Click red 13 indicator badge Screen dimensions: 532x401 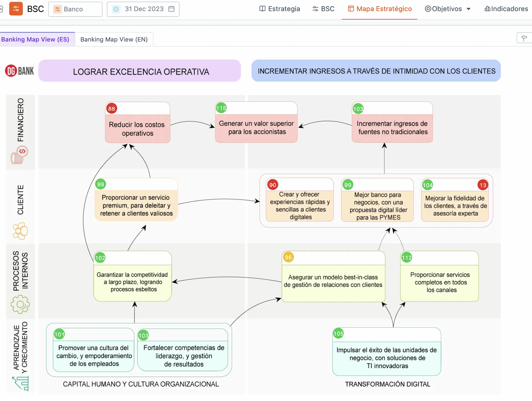(483, 185)
